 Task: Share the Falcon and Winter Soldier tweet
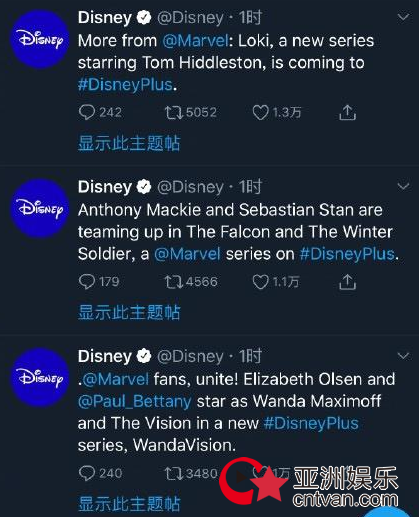[x=347, y=282]
